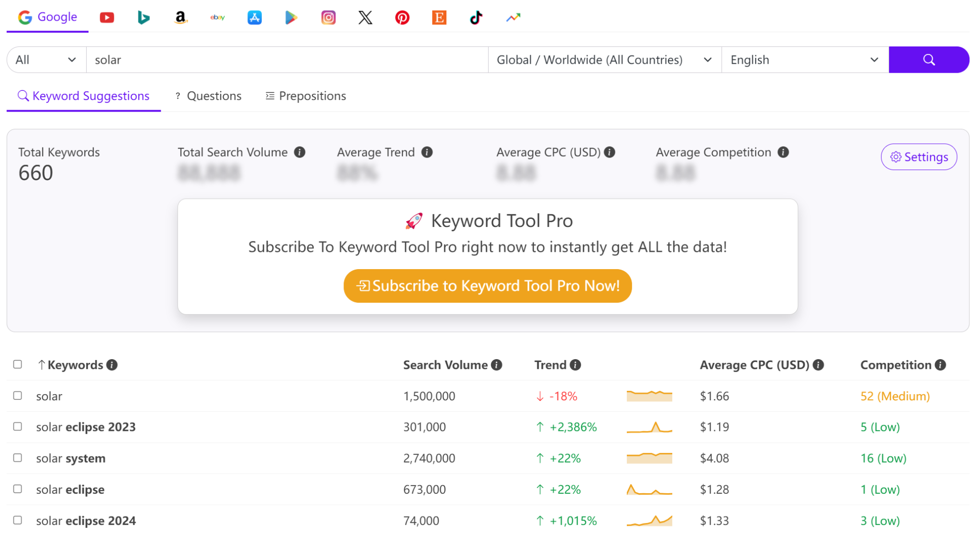The height and width of the screenshot is (533, 980).
Task: Select the Google Trends source icon
Action: [513, 18]
